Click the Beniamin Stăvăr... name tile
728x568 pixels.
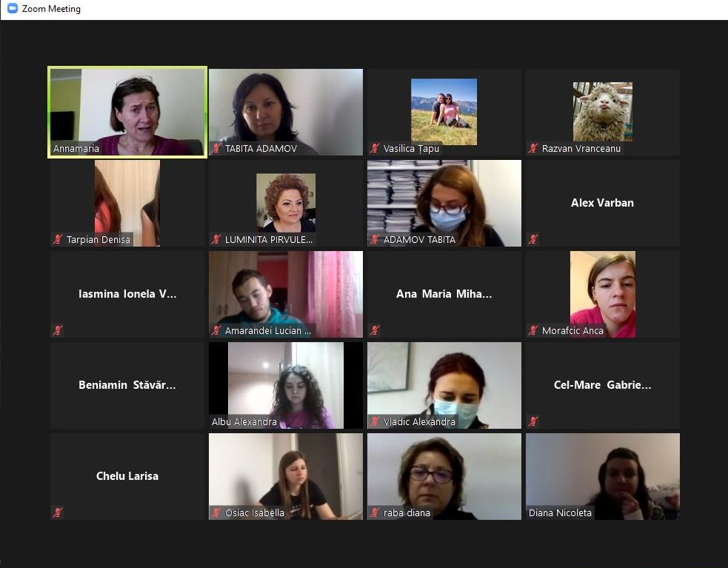(127, 386)
